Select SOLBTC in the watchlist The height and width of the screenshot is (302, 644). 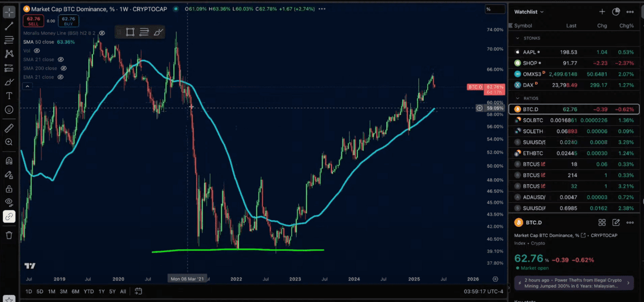574,120
